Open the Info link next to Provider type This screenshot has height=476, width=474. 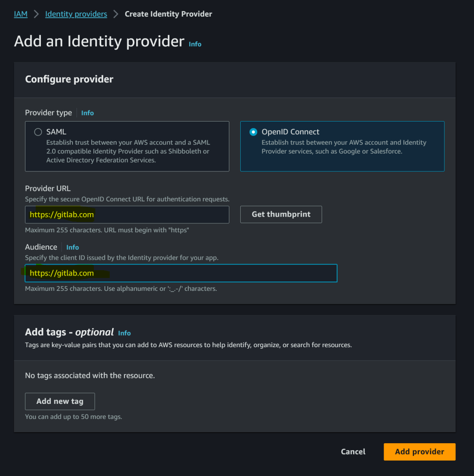pos(87,113)
